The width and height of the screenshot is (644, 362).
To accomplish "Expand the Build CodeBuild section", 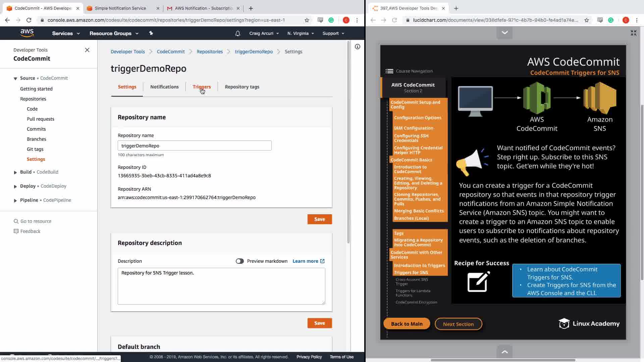I will click(x=15, y=172).
